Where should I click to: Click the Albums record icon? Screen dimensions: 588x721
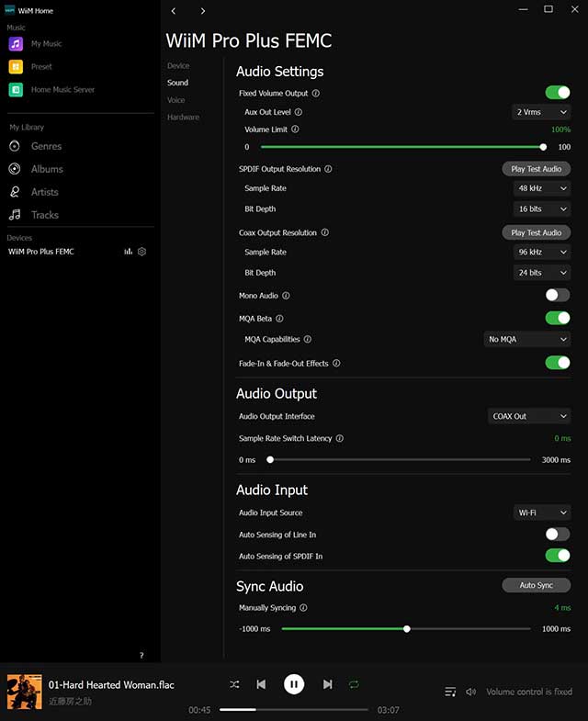click(x=15, y=169)
